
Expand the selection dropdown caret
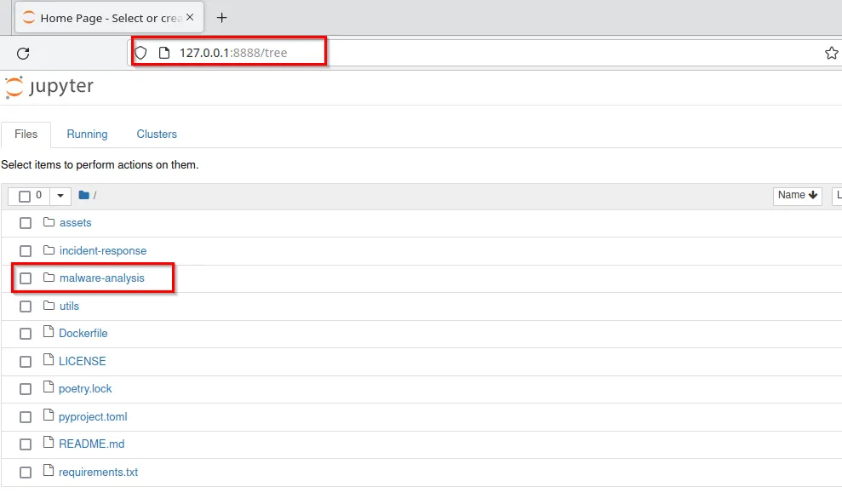click(60, 197)
